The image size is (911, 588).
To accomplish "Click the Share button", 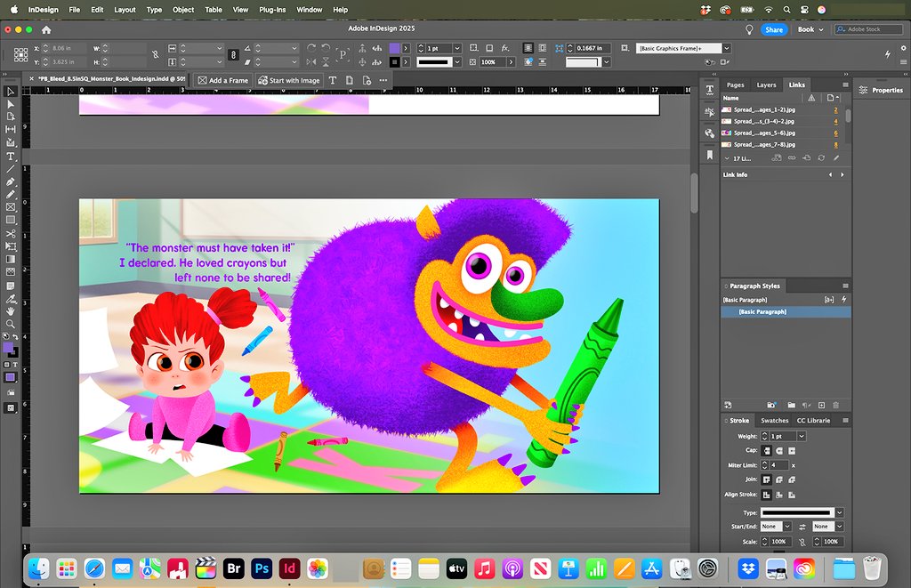I will pos(774,29).
